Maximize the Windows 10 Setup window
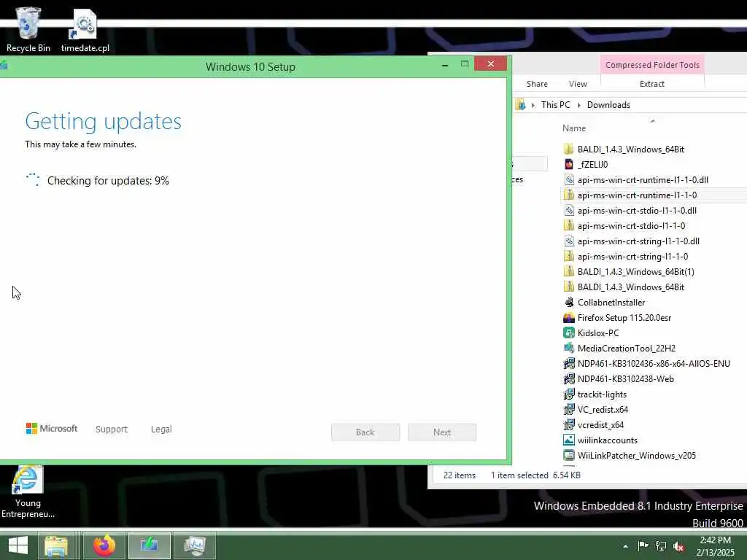Image resolution: width=747 pixels, height=560 pixels. point(465,64)
